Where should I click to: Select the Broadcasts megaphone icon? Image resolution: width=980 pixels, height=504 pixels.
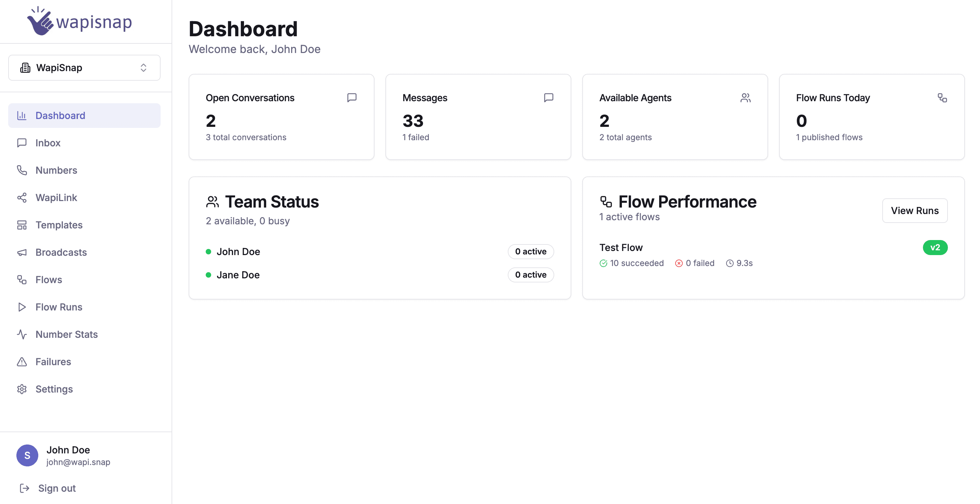click(22, 252)
